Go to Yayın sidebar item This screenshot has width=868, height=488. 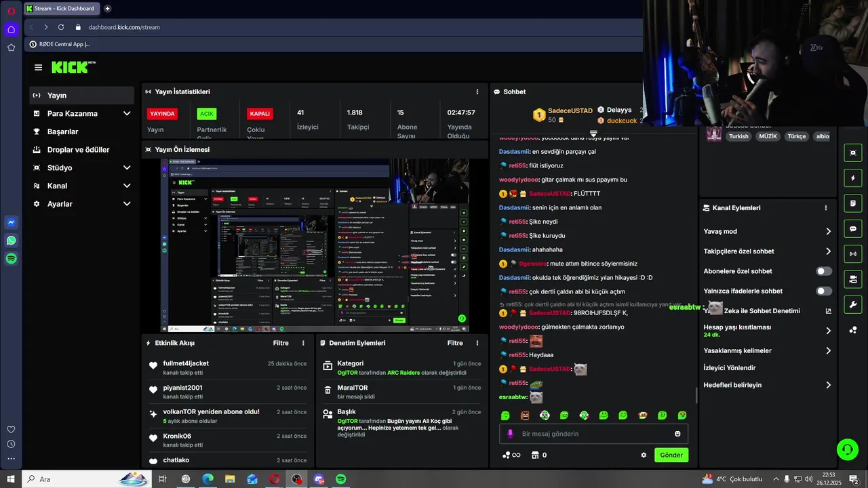coord(82,96)
